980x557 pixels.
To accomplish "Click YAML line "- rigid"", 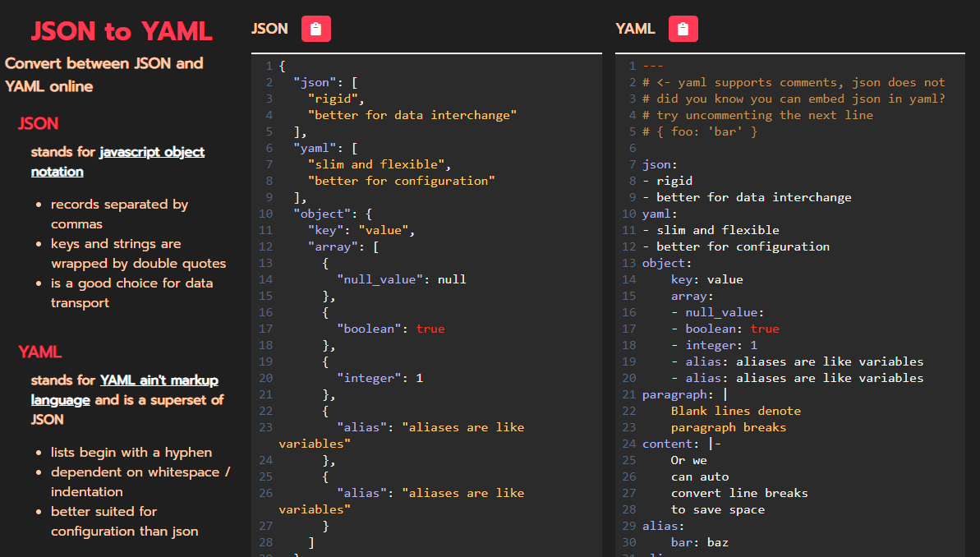I will click(x=668, y=181).
